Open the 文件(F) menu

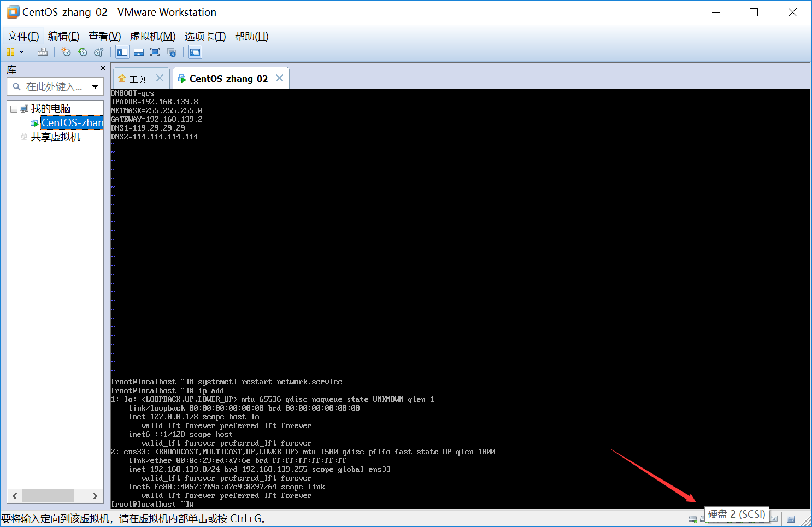point(23,36)
